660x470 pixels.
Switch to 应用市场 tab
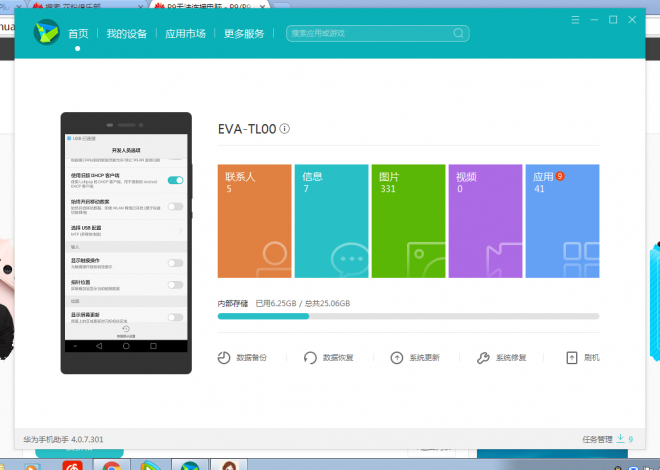[x=185, y=34]
